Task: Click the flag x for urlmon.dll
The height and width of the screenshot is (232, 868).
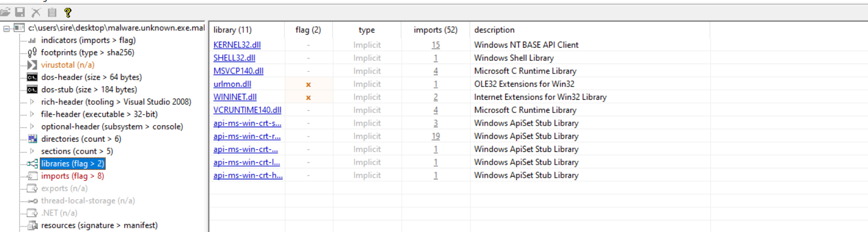Action: 308,84
